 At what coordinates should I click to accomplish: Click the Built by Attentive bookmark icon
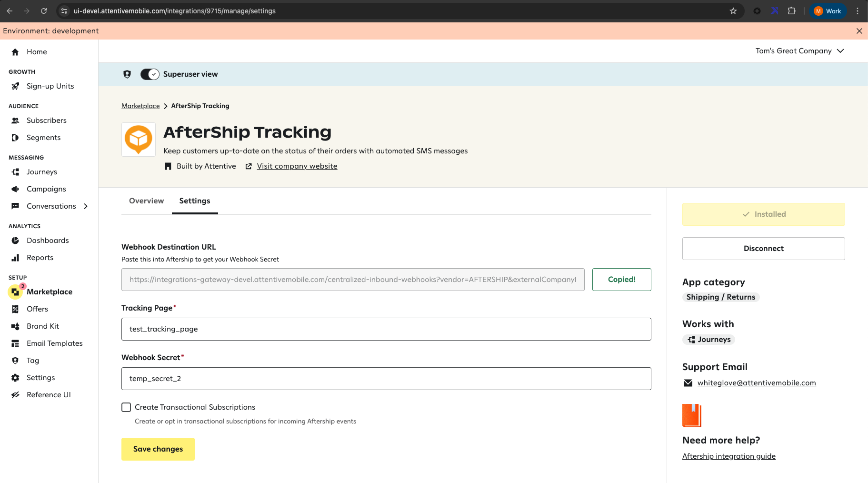coord(168,166)
